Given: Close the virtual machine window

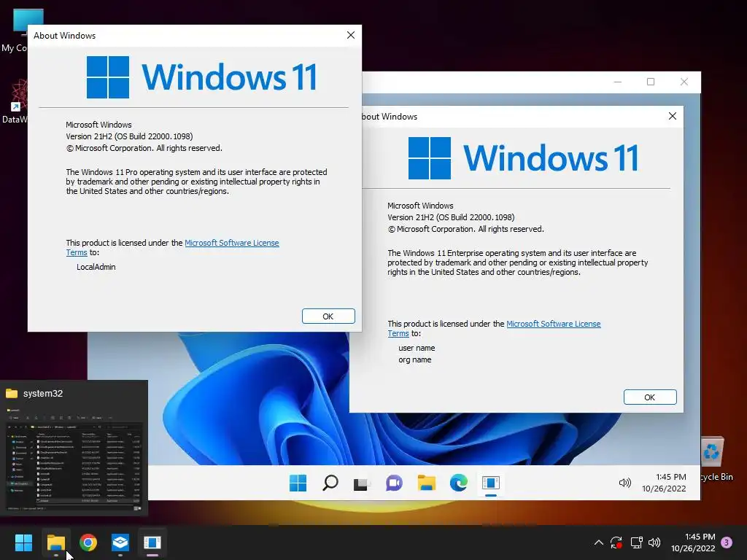Looking at the screenshot, I should [x=684, y=82].
